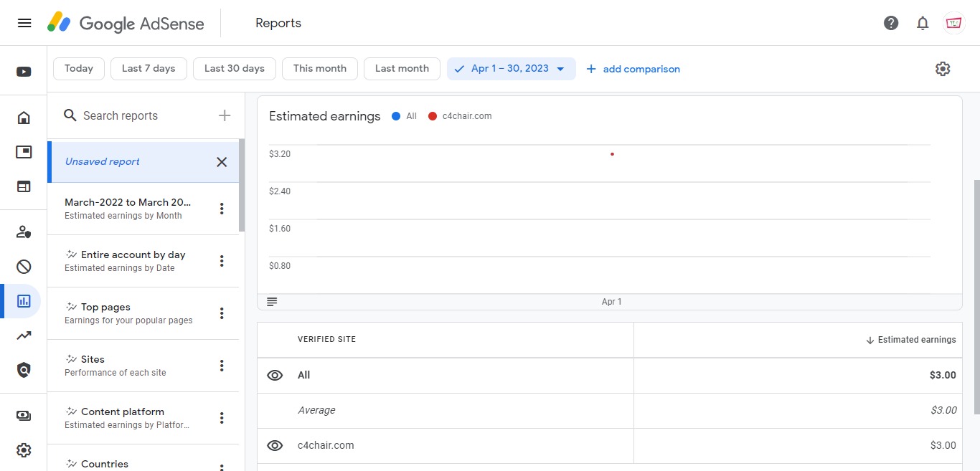Image resolution: width=980 pixels, height=471 pixels.
Task: Open more options for March-2022 report
Action: 222,209
